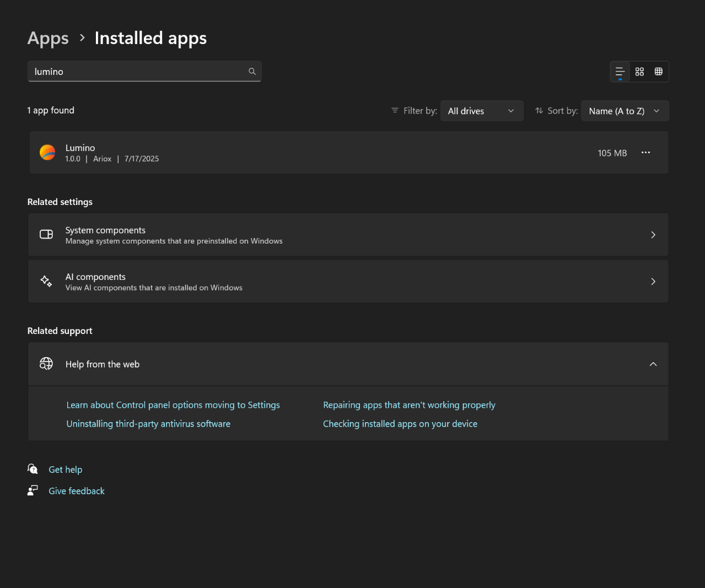Click the Ariox publisher text
The image size is (705, 588).
[102, 159]
